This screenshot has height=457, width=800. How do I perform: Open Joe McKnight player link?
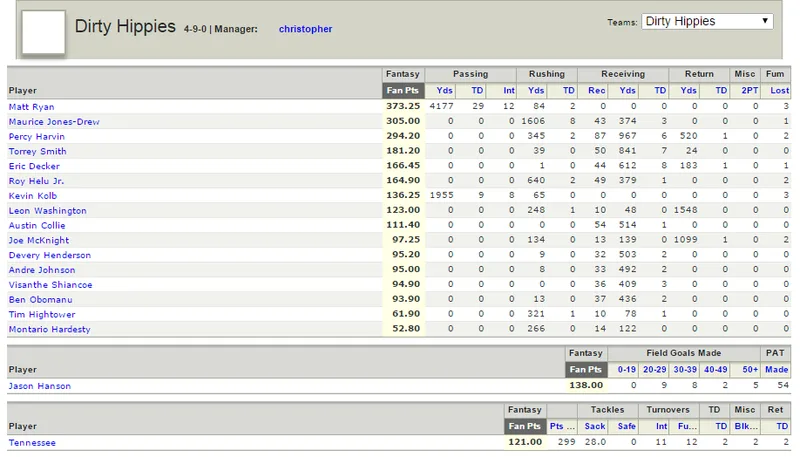click(x=39, y=240)
